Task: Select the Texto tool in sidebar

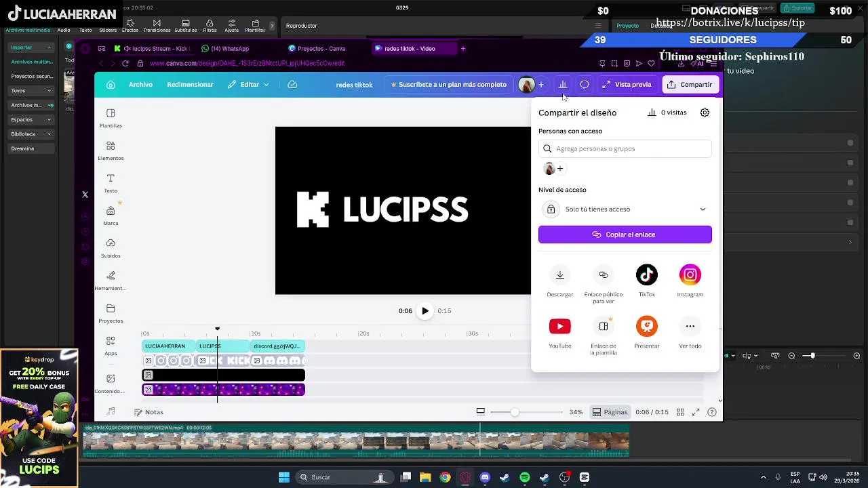Action: pyautogui.click(x=111, y=183)
